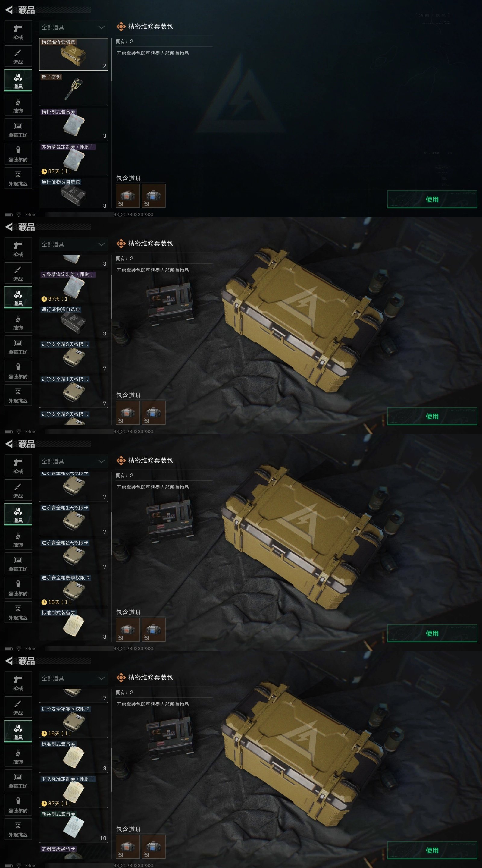Select the 量子密钥 key item
The width and height of the screenshot is (482, 868).
(x=74, y=89)
